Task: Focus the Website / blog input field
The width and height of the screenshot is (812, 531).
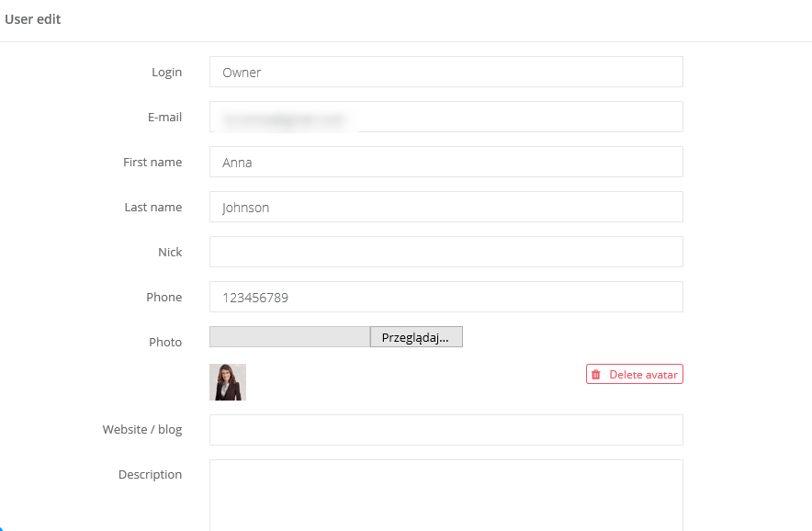Action: tap(445, 430)
